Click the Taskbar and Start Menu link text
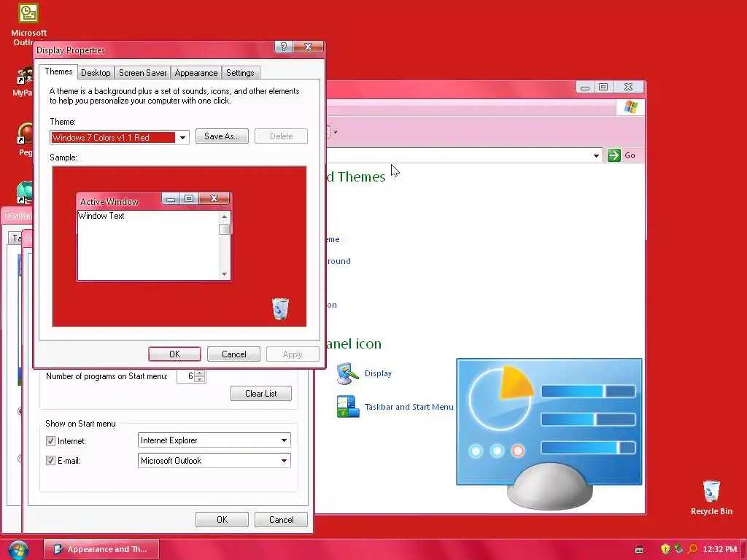The height and width of the screenshot is (560, 747). point(409,407)
